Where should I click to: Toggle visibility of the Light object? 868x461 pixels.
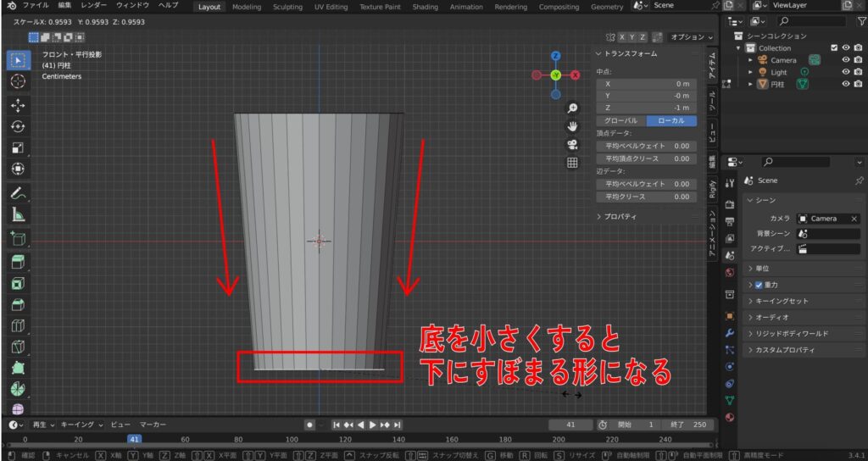846,73
